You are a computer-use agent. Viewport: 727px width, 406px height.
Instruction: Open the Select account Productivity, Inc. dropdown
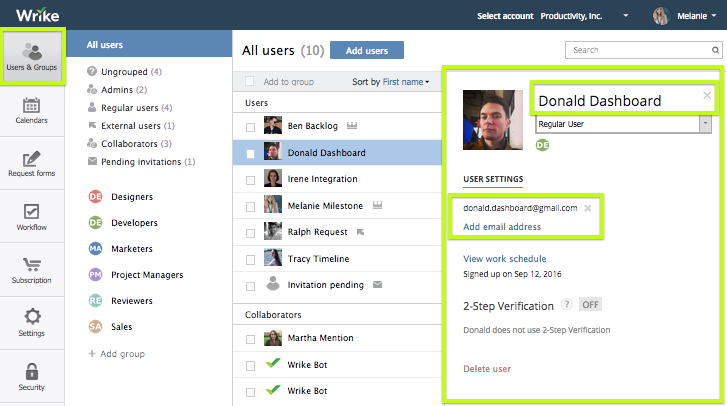[x=625, y=16]
